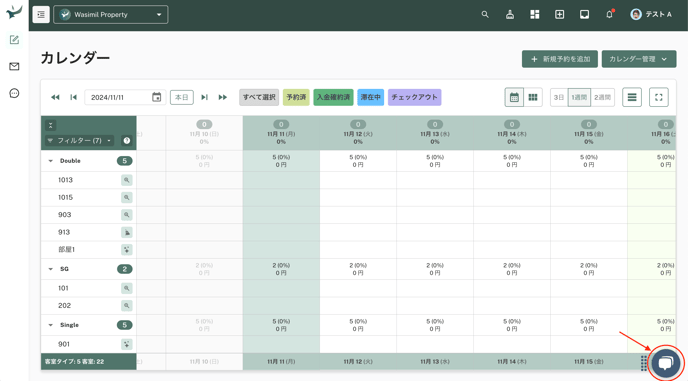Collapse the SG room type group
The image size is (688, 381).
pos(50,269)
